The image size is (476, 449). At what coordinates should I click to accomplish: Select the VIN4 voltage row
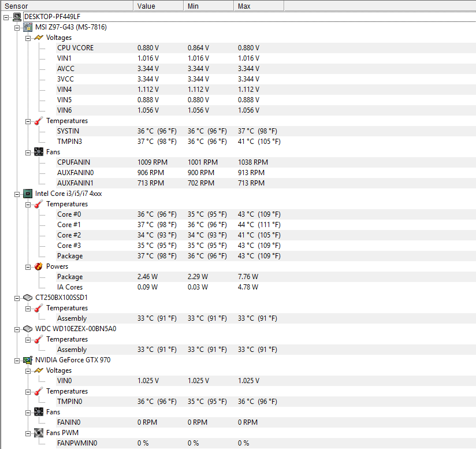[x=266, y=90]
